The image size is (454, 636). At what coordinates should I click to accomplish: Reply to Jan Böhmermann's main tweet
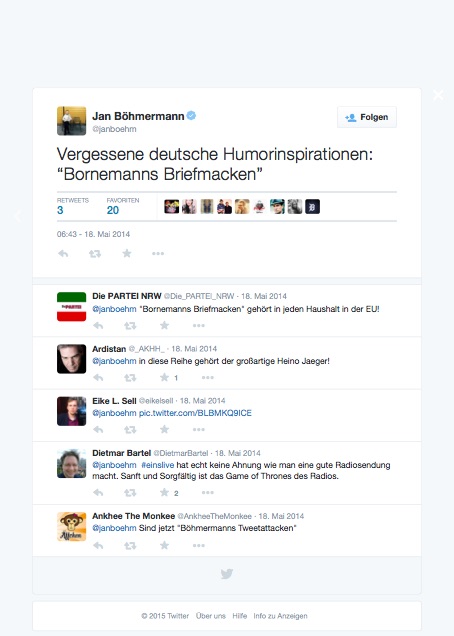tap(63, 254)
